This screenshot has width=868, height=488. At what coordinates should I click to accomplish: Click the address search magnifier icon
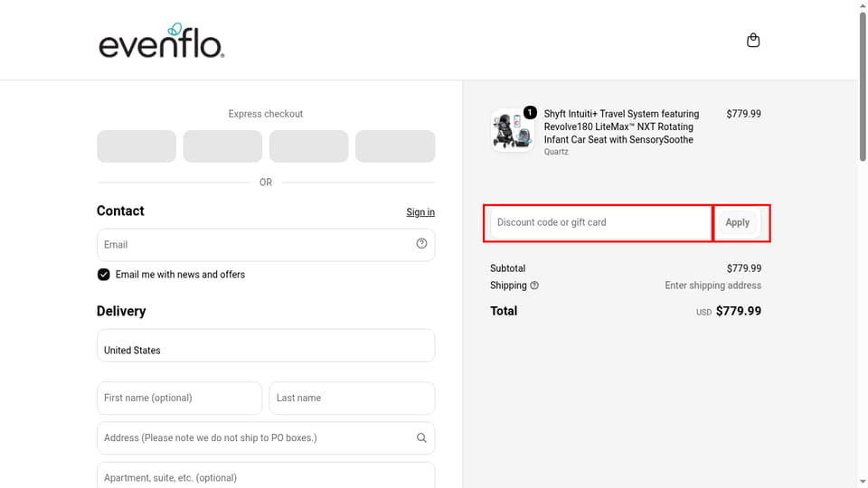coord(421,437)
